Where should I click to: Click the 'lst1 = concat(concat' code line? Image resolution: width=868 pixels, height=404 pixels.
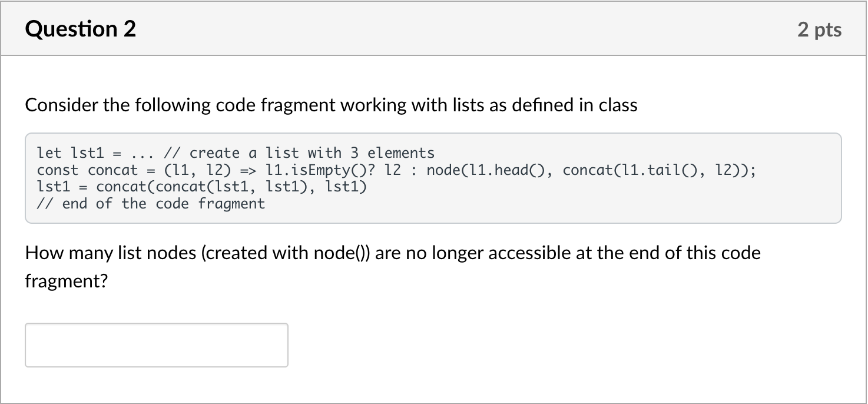(x=201, y=187)
